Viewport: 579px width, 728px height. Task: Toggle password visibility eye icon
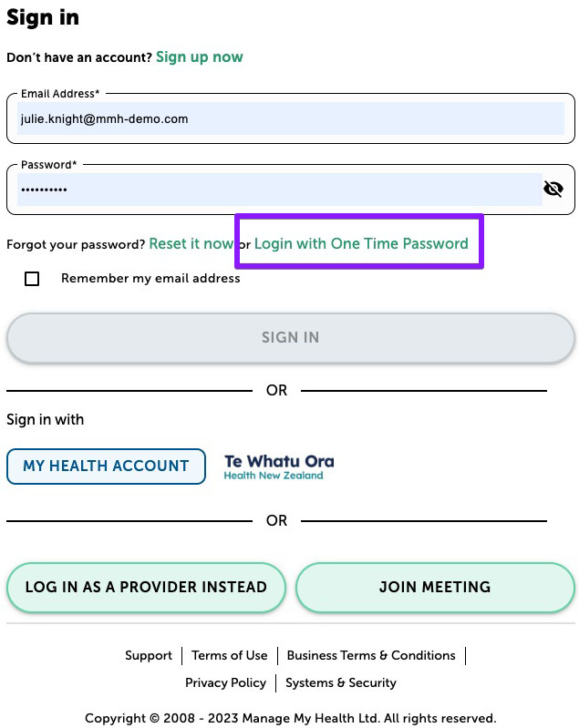553,189
